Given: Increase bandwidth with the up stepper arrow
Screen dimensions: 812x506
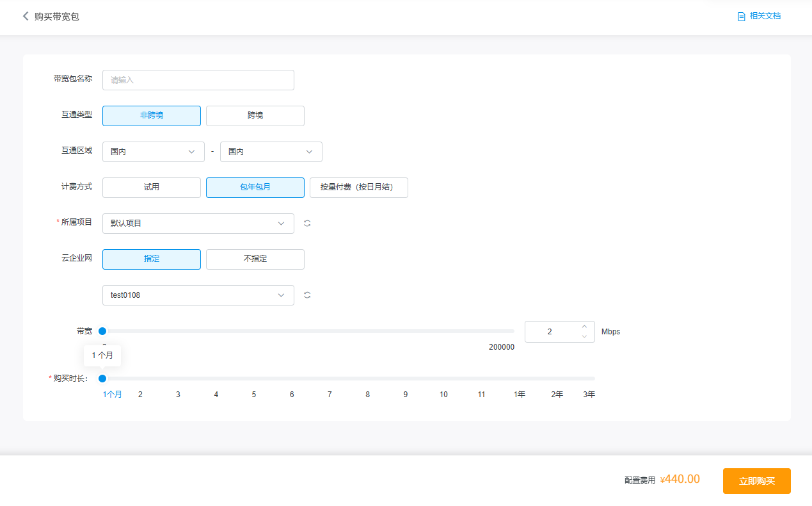Looking at the screenshot, I should (584, 327).
